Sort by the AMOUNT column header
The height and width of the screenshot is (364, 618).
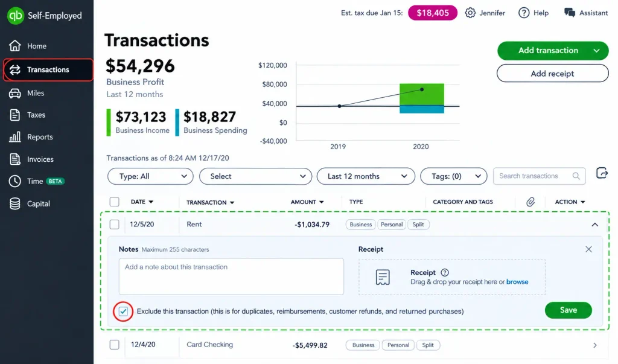click(x=307, y=202)
